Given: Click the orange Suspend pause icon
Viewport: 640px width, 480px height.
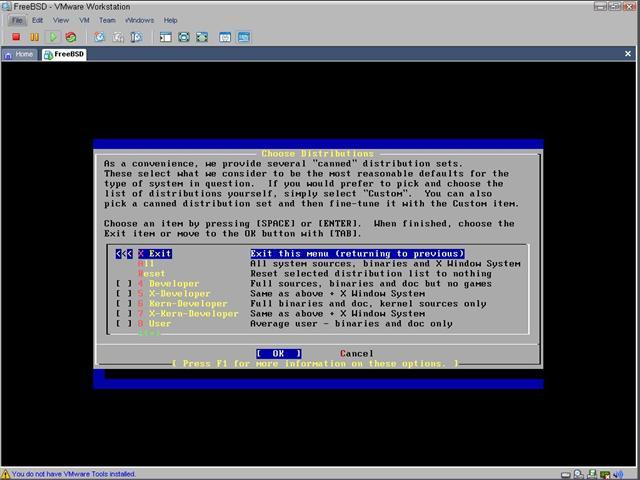Looking at the screenshot, I should pos(34,37).
